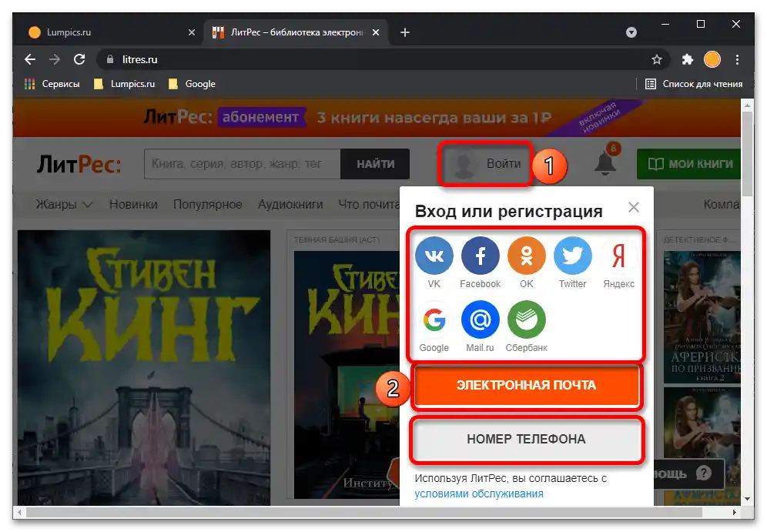Viewport: 767px width, 532px height.
Task: Pick the Яндекс login icon
Action: point(618,256)
